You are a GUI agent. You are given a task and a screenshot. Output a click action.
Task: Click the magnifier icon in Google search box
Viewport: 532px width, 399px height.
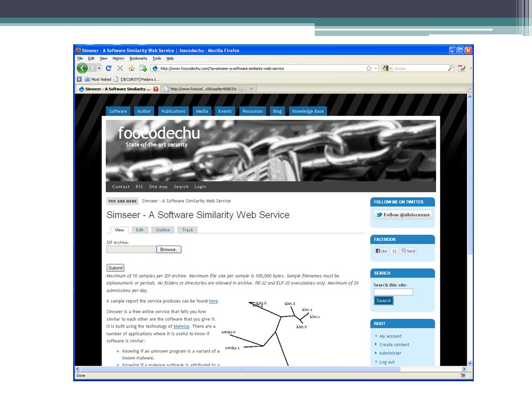click(451, 68)
